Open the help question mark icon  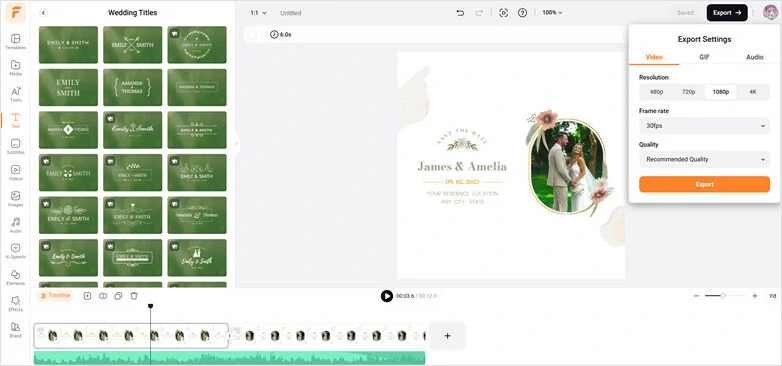tap(522, 13)
